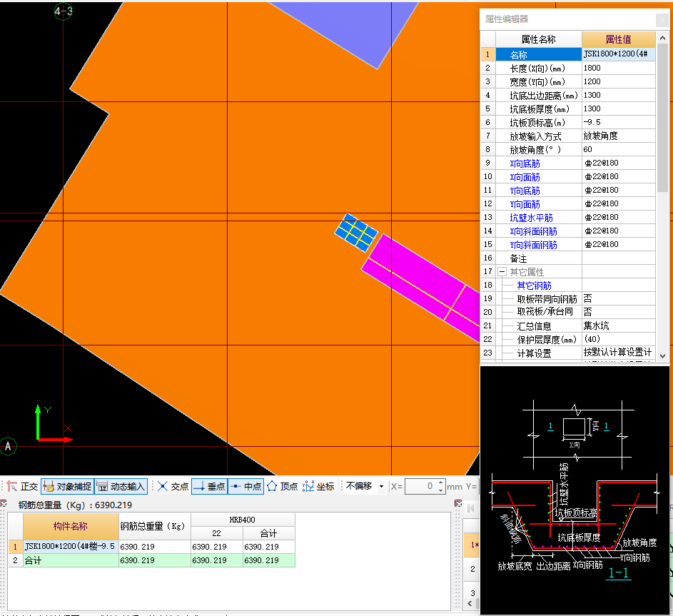Click the sump pit section diagram preview
Screen dimensions: 673x616
point(575,490)
